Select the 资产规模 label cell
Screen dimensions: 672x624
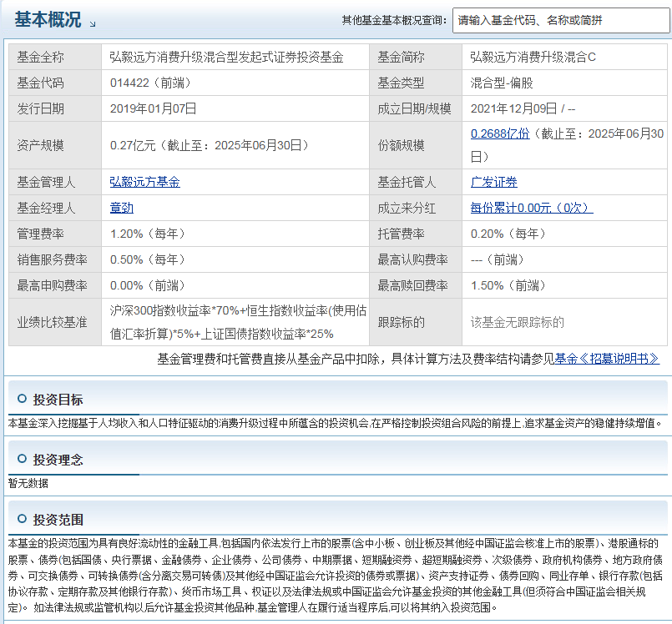[x=55, y=145]
